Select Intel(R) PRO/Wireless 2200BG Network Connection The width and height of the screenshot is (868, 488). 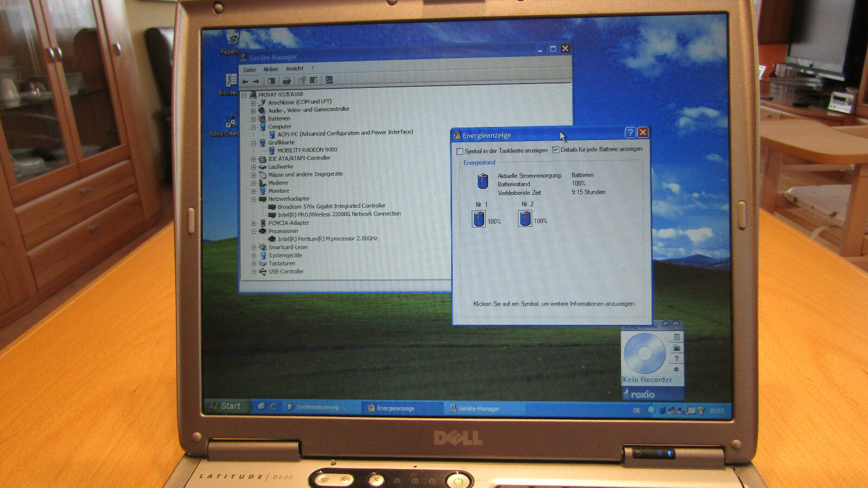pyautogui.click(x=339, y=214)
